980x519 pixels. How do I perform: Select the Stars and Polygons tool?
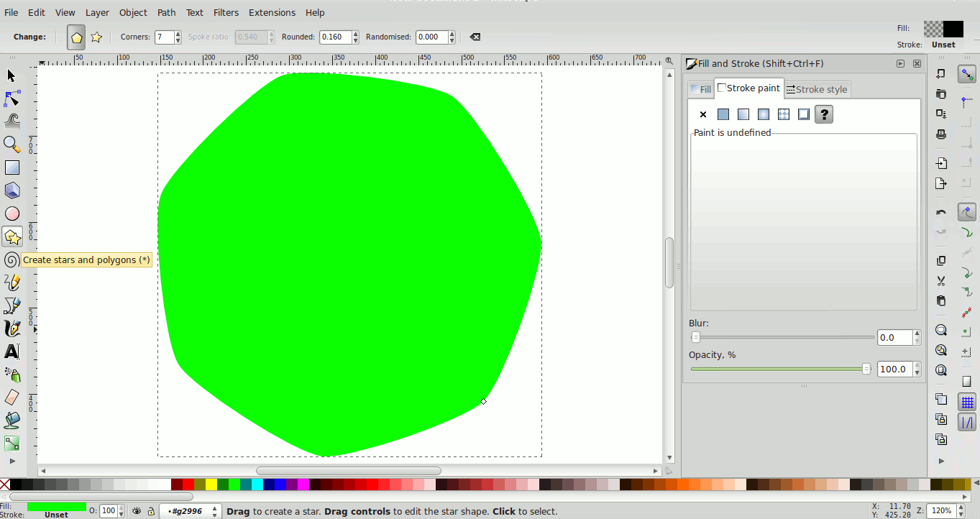point(12,236)
